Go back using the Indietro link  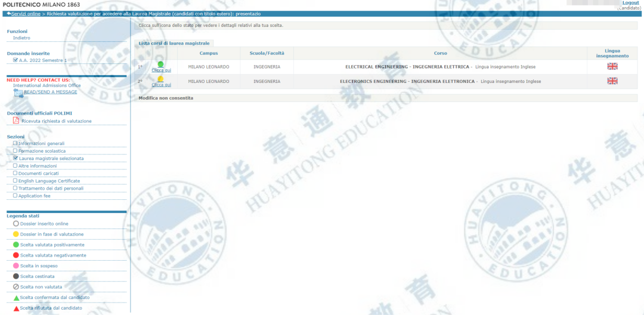click(21, 38)
